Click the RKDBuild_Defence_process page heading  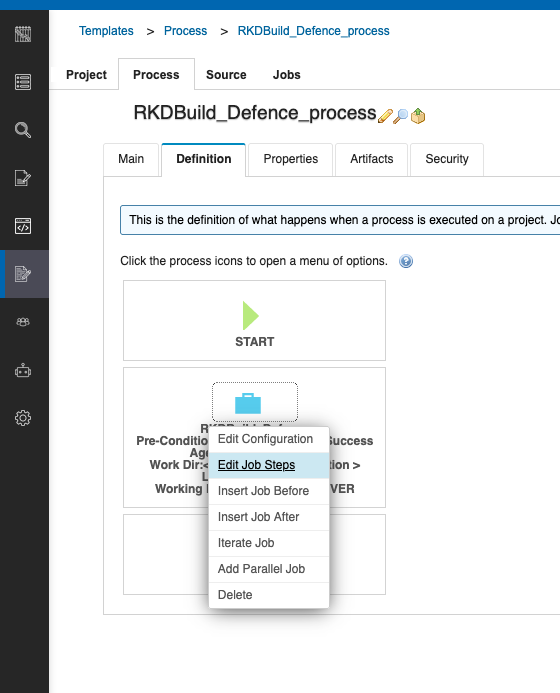255,113
